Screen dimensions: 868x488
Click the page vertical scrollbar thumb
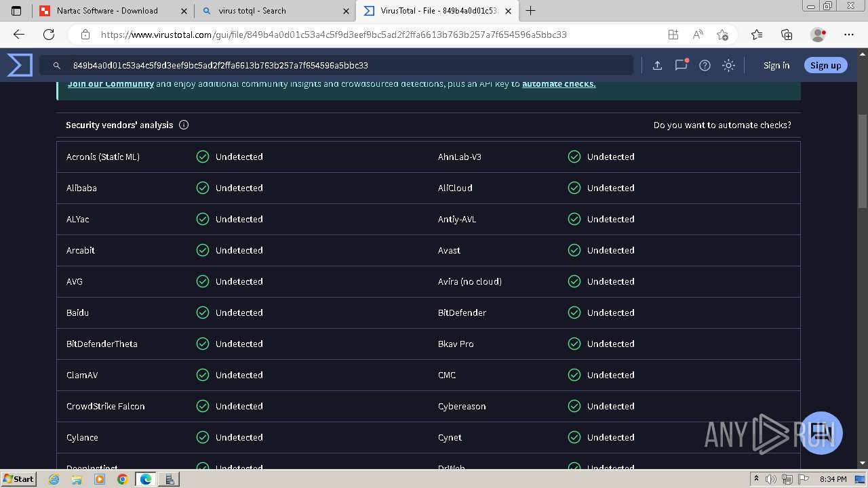point(863,161)
